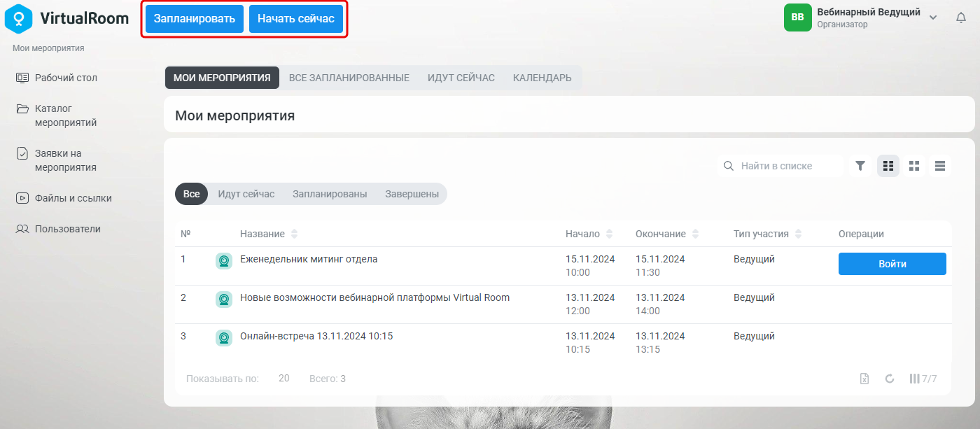The height and width of the screenshot is (429, 980).
Task: Click the Всего: 3 total count
Action: (x=328, y=379)
